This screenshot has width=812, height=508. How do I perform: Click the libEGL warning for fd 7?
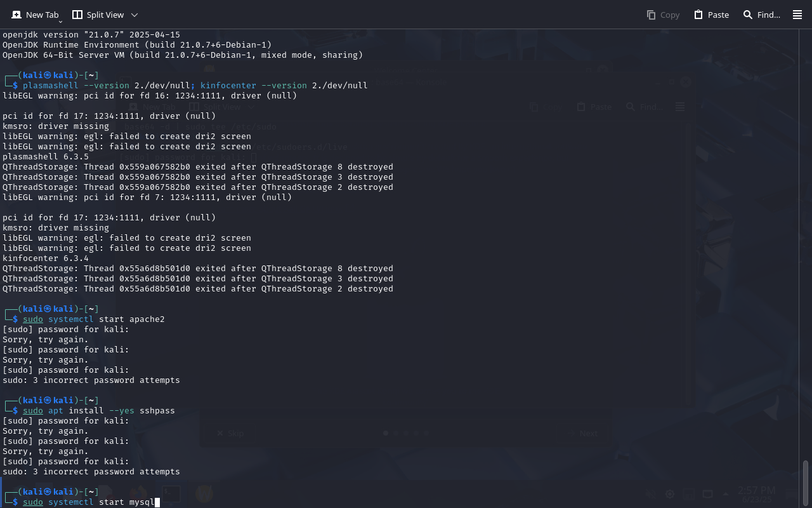pos(147,197)
